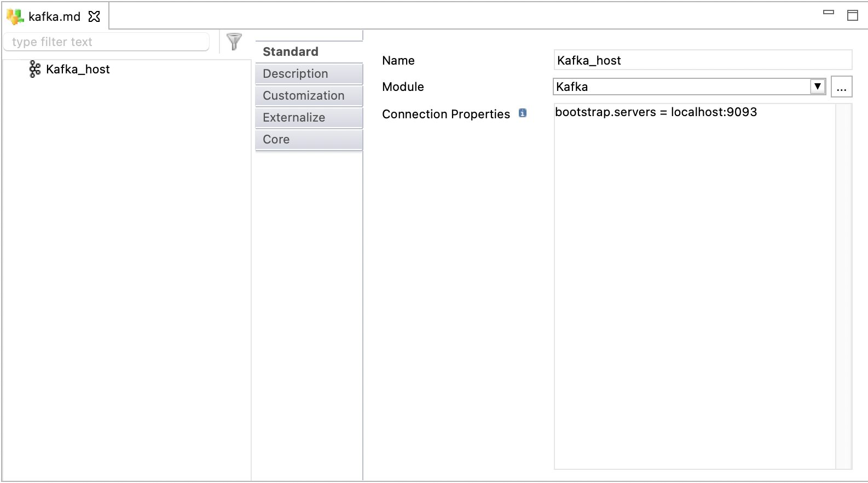Click the filter funnel icon

(234, 42)
